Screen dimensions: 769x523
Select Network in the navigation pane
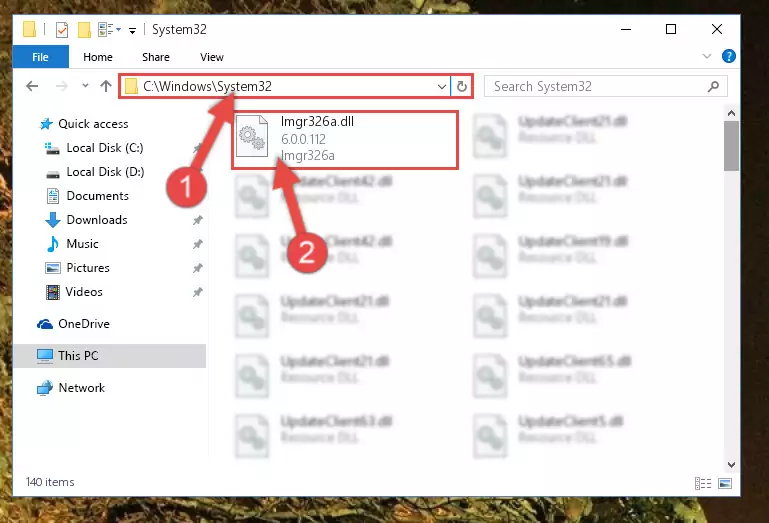[81, 388]
